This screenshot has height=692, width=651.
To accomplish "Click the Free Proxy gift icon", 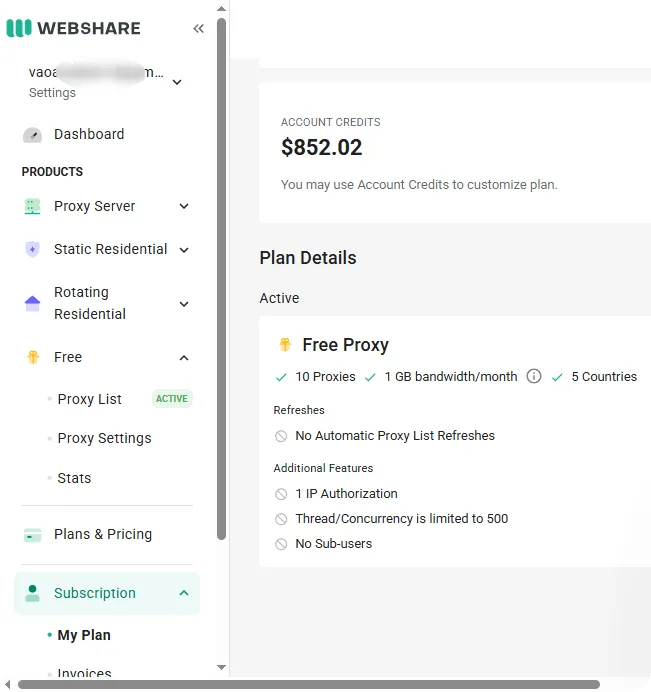I will (x=285, y=345).
